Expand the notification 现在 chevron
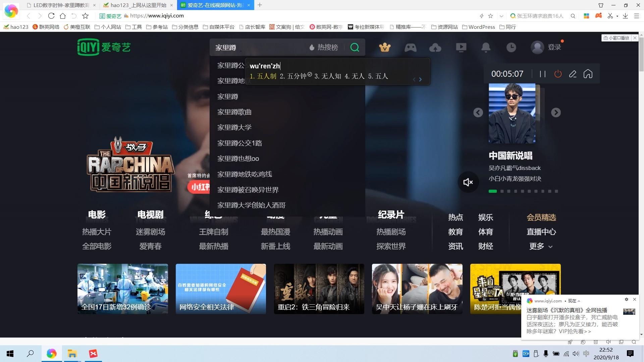 (x=579, y=301)
